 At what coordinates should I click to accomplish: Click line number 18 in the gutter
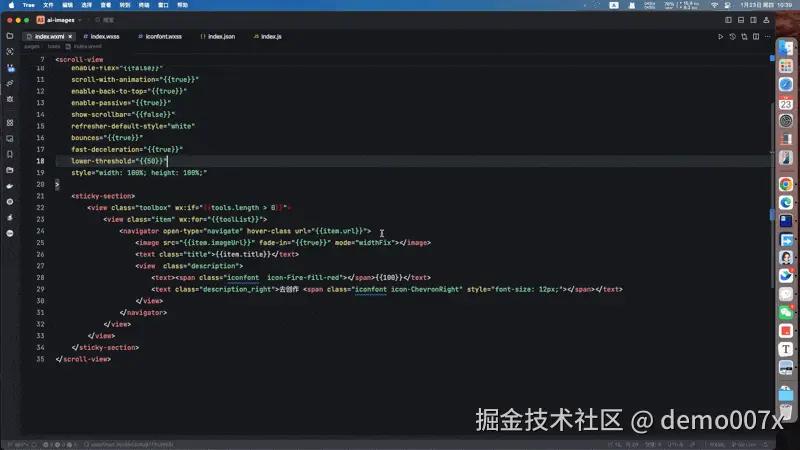40,161
